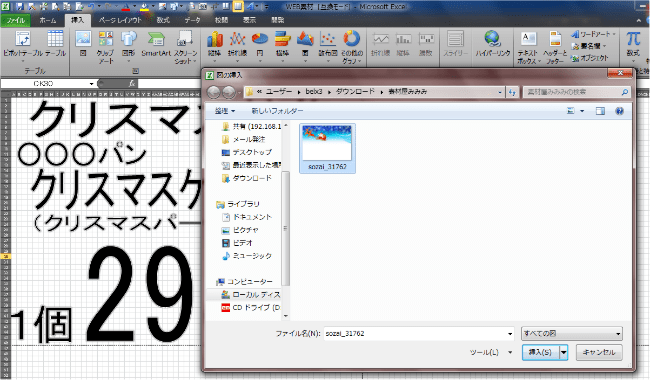The image size is (650, 380).
Task: Click the Undo arrow in Quick Access Toolbar
Action: tap(92, 7)
